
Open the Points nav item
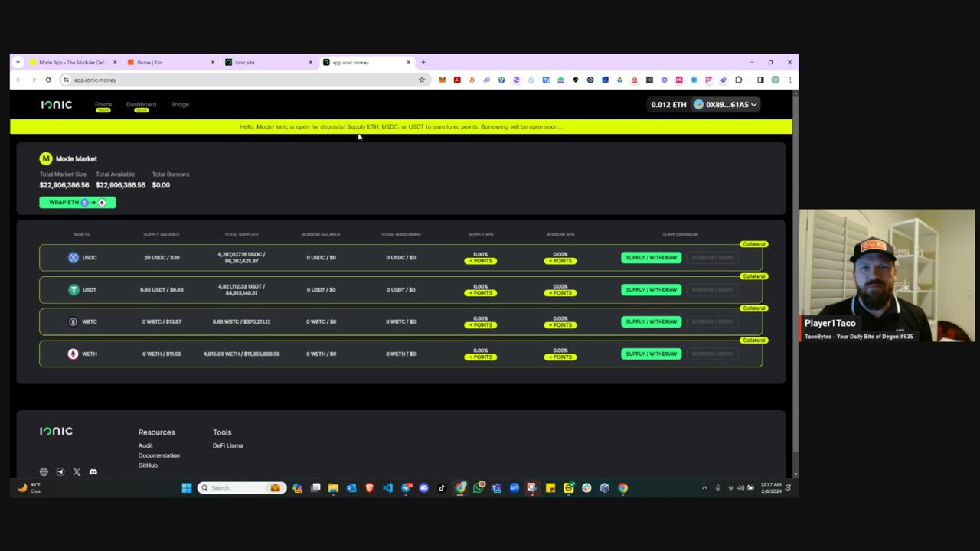pos(103,105)
